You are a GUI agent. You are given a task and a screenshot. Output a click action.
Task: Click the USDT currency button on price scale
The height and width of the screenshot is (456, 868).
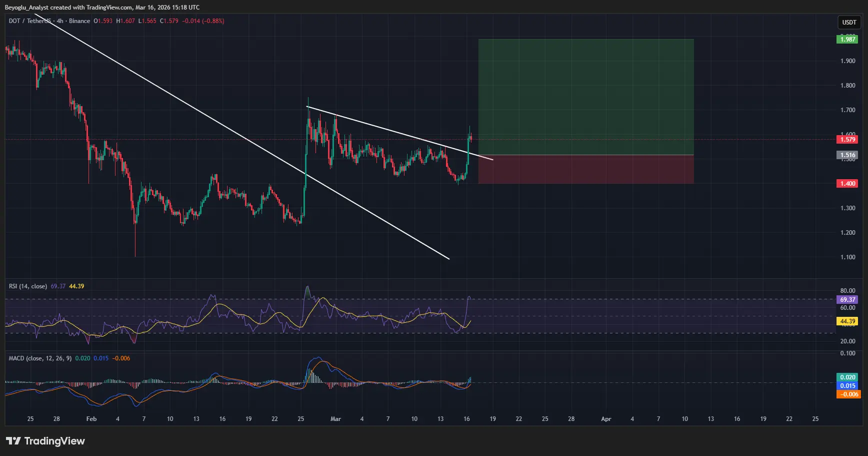(849, 22)
